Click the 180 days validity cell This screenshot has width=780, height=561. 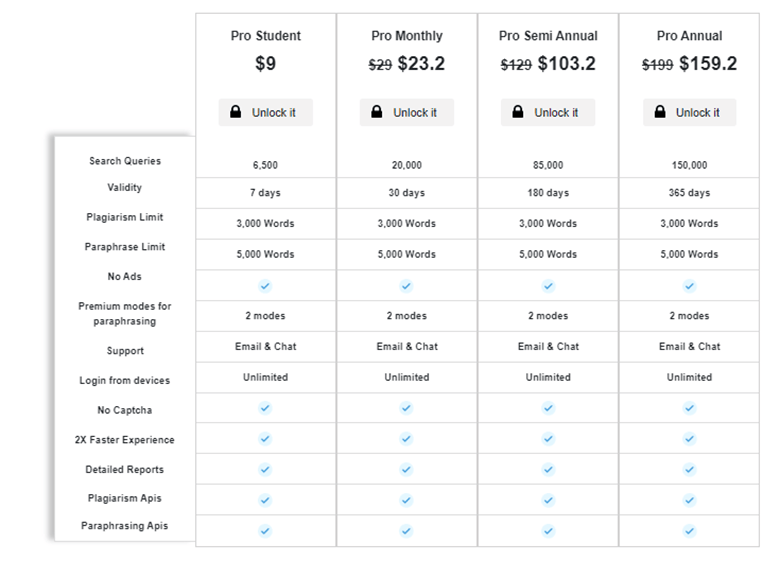[x=548, y=193]
